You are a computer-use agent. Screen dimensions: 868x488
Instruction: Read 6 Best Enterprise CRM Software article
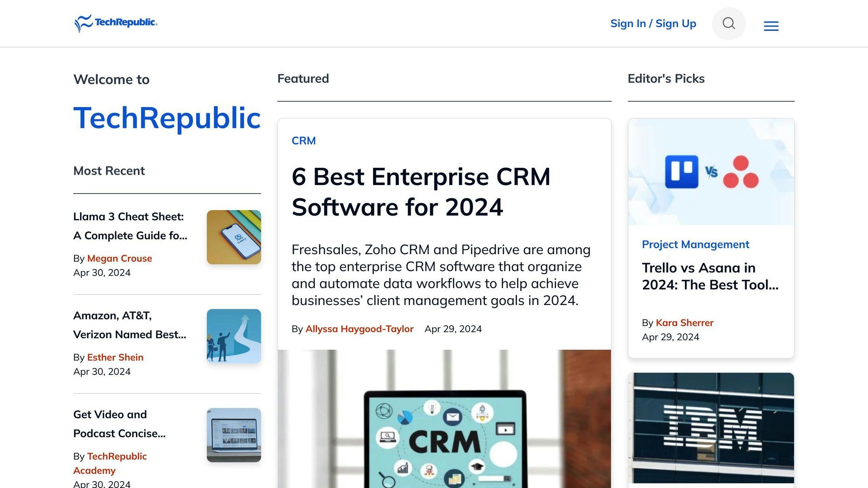point(420,192)
